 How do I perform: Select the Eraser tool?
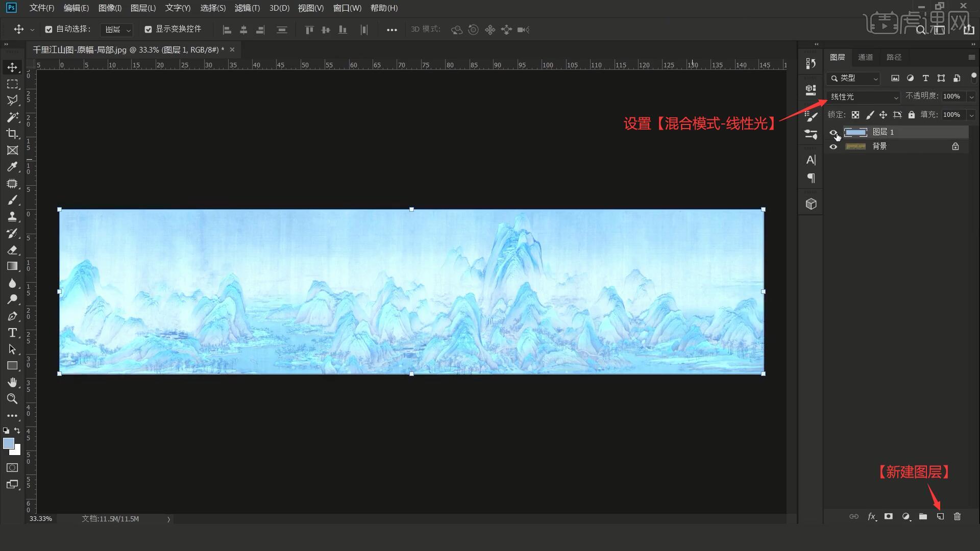(x=12, y=249)
